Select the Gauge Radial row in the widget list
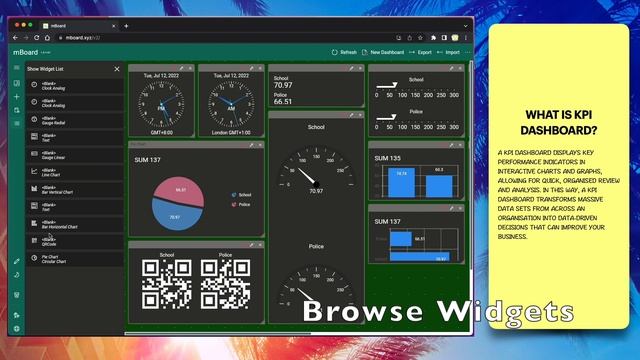The height and width of the screenshot is (360, 640). [x=75, y=120]
